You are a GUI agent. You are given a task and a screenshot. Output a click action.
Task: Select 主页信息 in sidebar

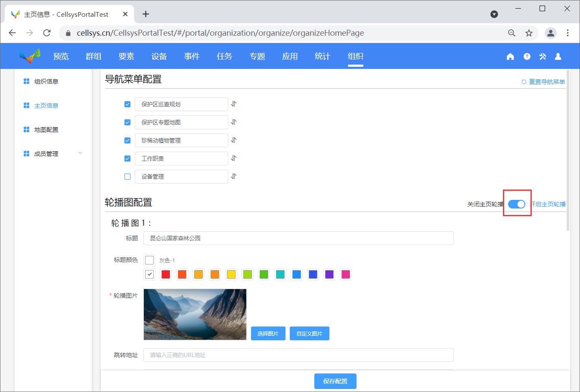click(x=46, y=106)
